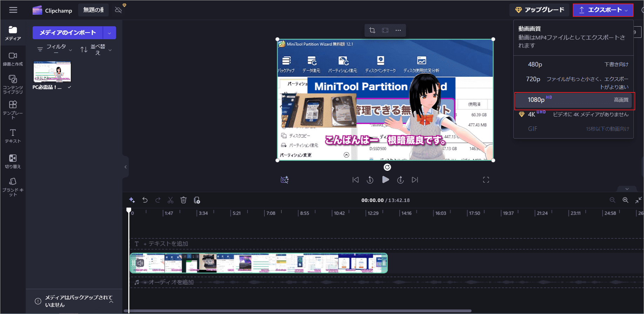Click the timecode 00:00.00 display
The height and width of the screenshot is (314, 644).
tap(372, 200)
